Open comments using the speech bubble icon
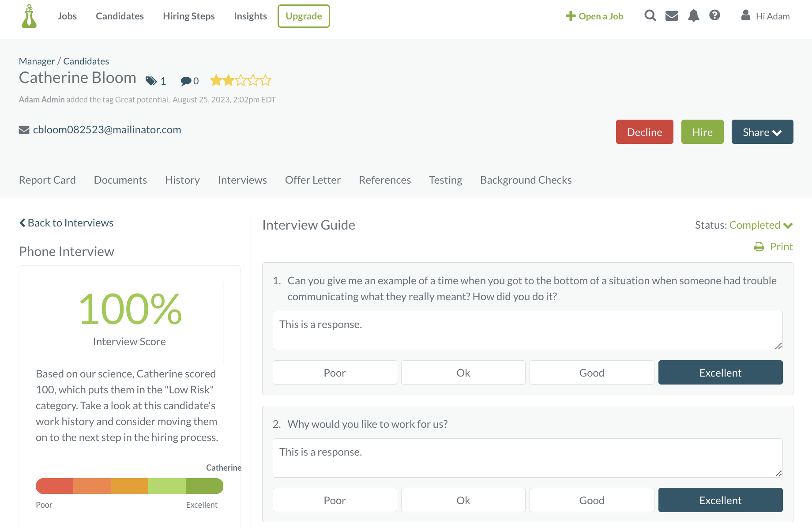The height and width of the screenshot is (528, 812). coord(186,80)
